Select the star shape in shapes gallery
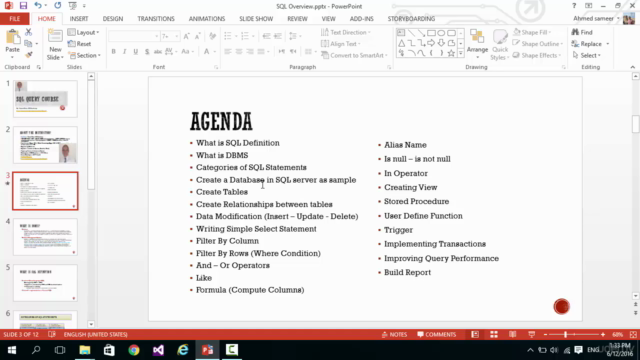Image resolution: width=640 pixels, height=360 pixels. [451, 53]
